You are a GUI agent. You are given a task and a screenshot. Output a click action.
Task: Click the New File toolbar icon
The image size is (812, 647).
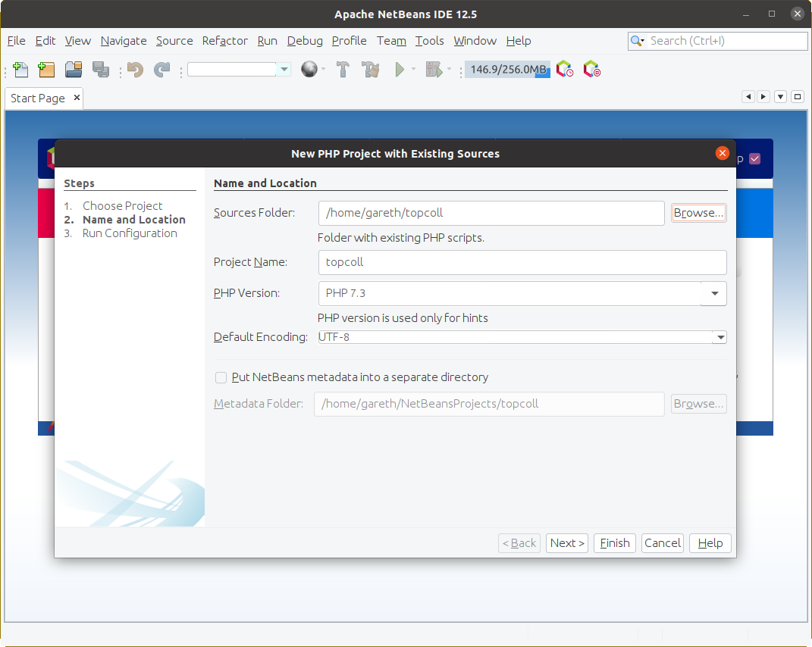20,70
